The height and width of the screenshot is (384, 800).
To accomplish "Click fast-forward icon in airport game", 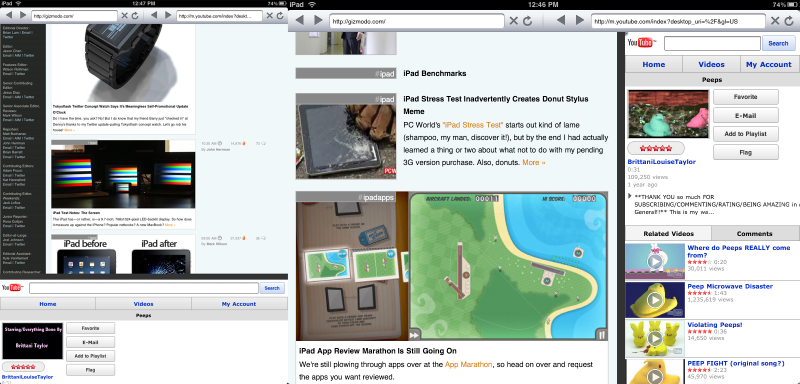I will click(414, 335).
